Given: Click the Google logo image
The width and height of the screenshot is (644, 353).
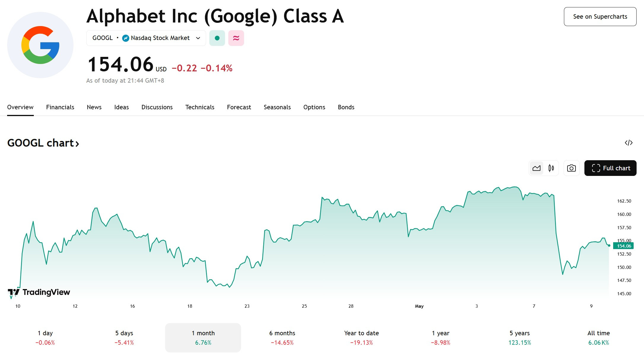Looking at the screenshot, I should coord(40,45).
